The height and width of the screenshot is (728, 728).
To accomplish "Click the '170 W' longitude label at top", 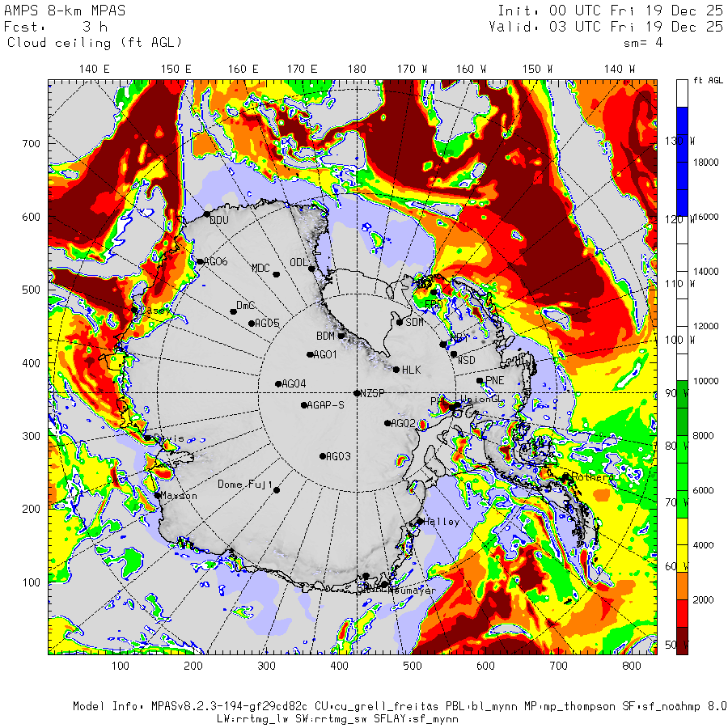I will click(412, 70).
